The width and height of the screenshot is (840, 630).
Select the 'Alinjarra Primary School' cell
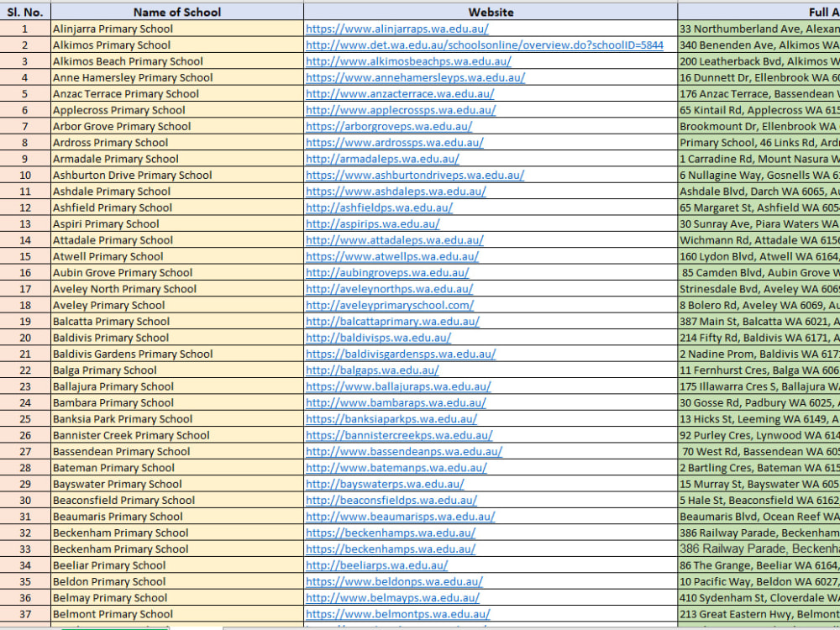[x=177, y=29]
